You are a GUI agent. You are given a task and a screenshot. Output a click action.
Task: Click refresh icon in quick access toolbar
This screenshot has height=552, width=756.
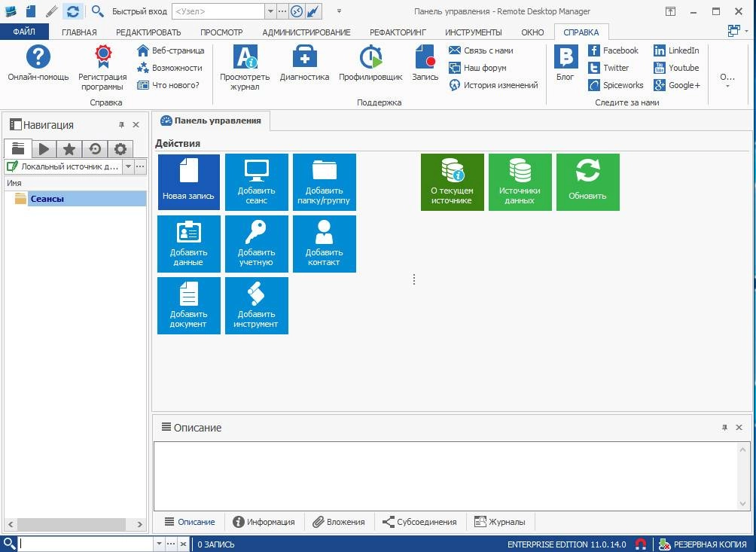(x=73, y=11)
